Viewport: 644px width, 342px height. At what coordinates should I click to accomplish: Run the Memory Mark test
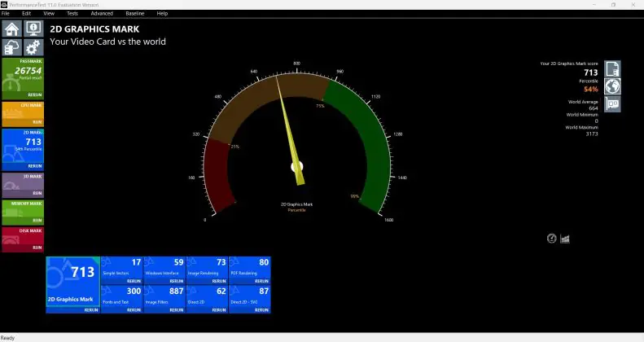(37, 221)
